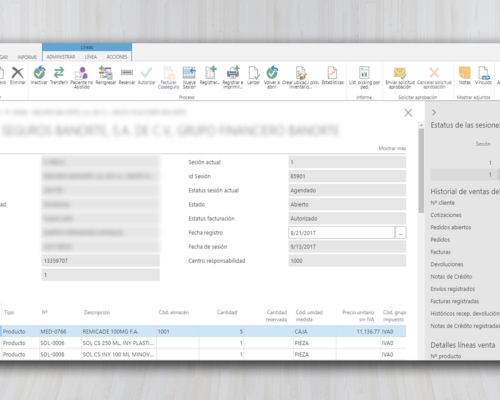Select Paciente no Asistió icon
This screenshot has height=400, width=500.
point(82,73)
